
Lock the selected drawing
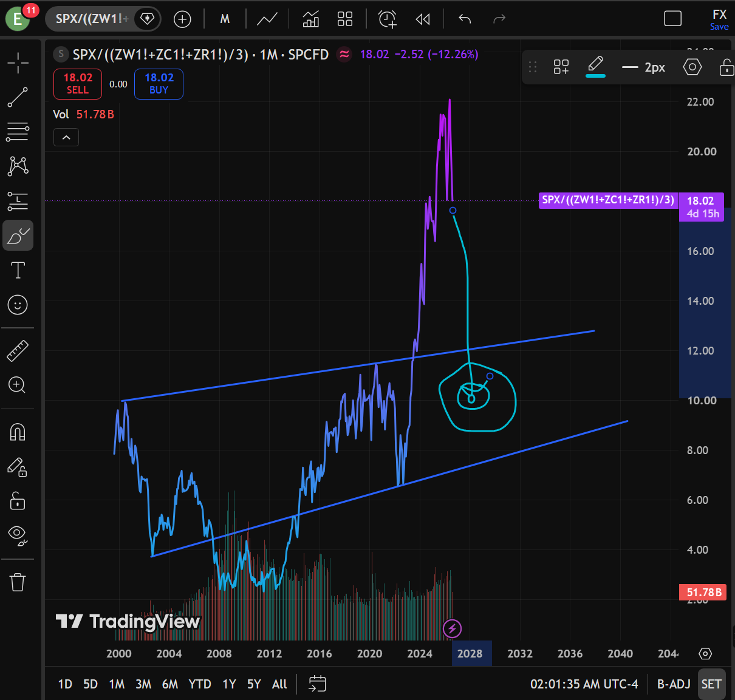pyautogui.click(x=726, y=67)
